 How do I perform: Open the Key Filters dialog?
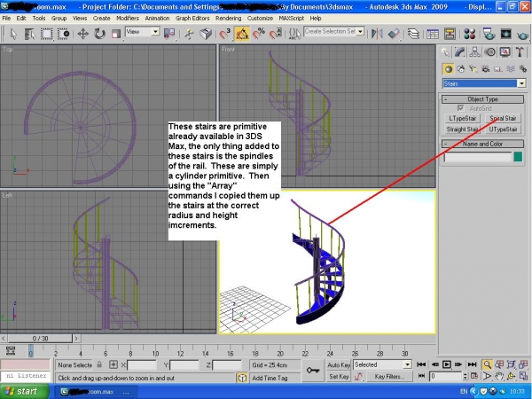389,377
